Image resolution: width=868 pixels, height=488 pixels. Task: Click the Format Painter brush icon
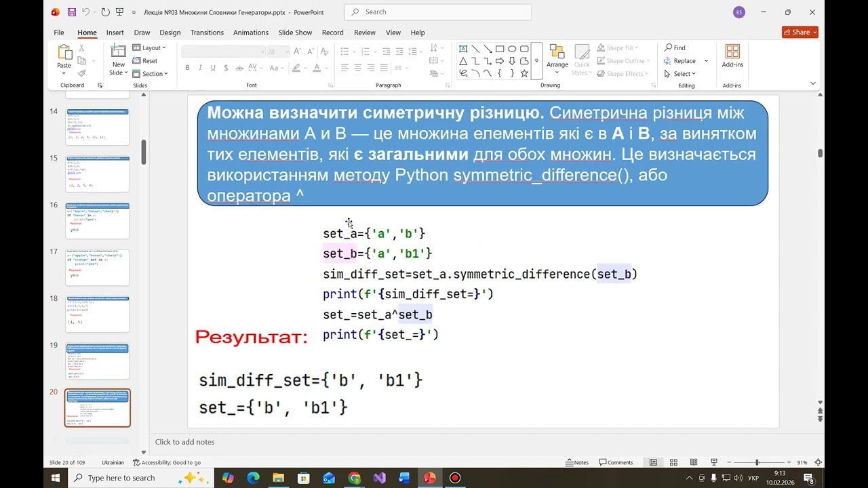tap(81, 73)
